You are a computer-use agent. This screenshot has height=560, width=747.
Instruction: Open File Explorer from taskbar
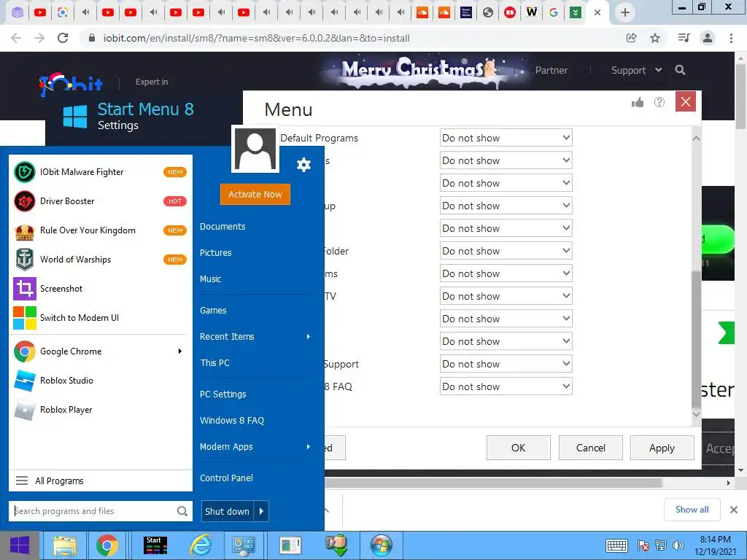point(65,545)
